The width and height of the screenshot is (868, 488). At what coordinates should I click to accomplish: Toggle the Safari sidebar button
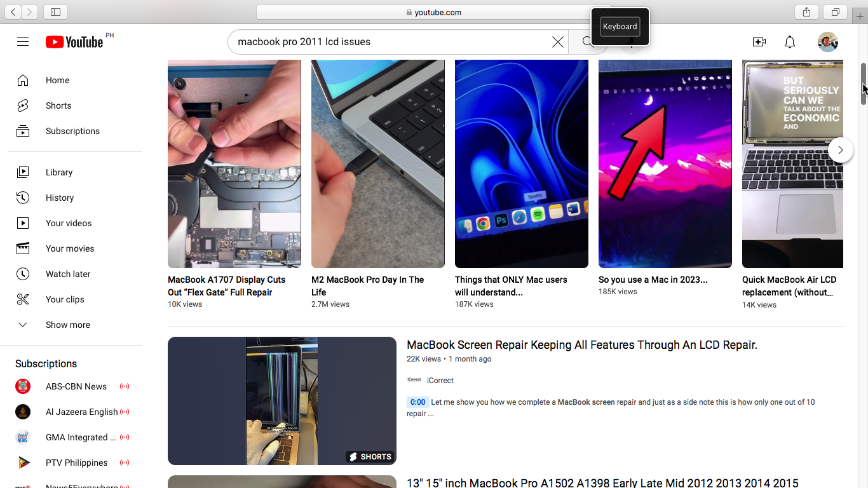click(55, 12)
